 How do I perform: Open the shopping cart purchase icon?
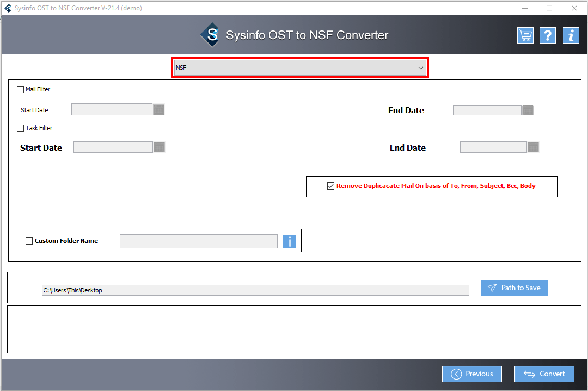[x=525, y=35]
